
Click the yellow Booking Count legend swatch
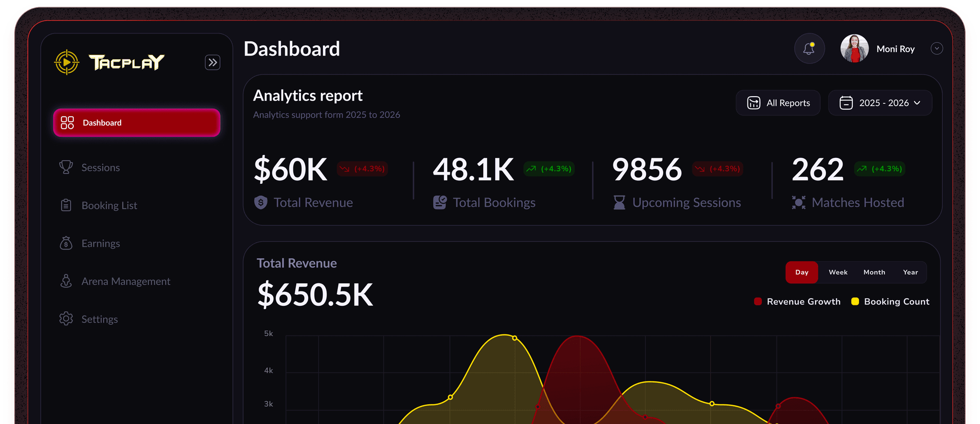tap(855, 301)
